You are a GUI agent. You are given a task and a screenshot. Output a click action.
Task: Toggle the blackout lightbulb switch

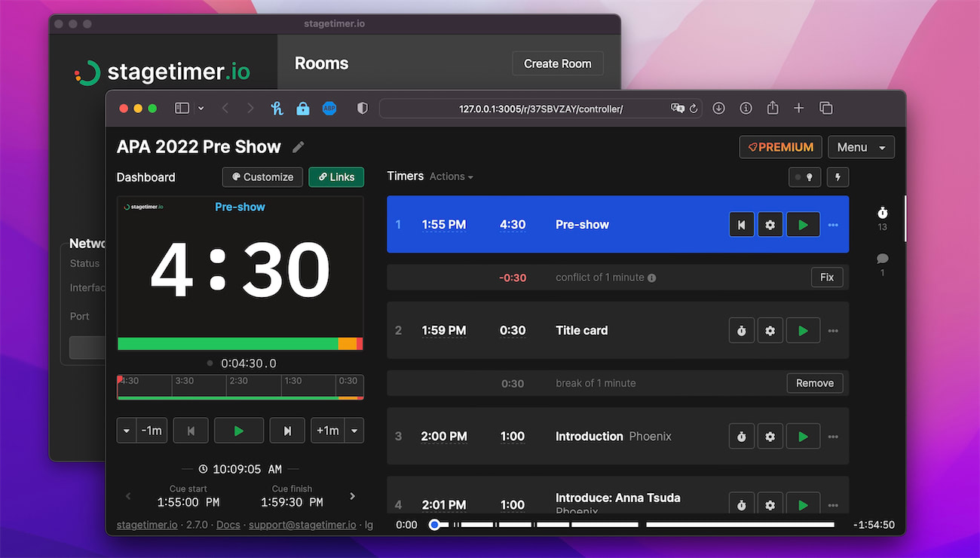804,177
